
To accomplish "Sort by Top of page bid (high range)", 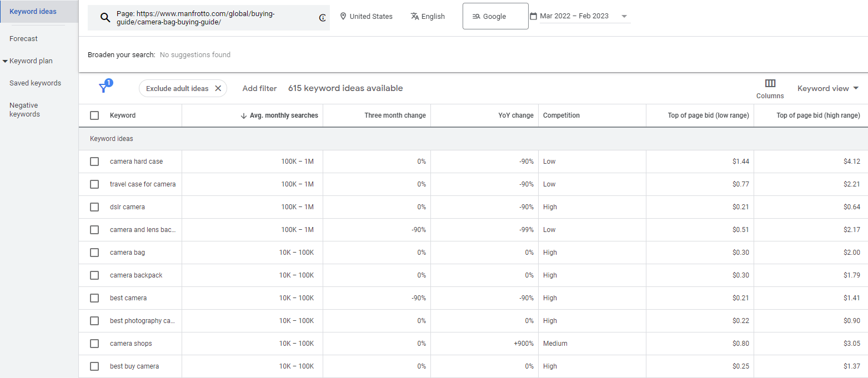I will (818, 115).
